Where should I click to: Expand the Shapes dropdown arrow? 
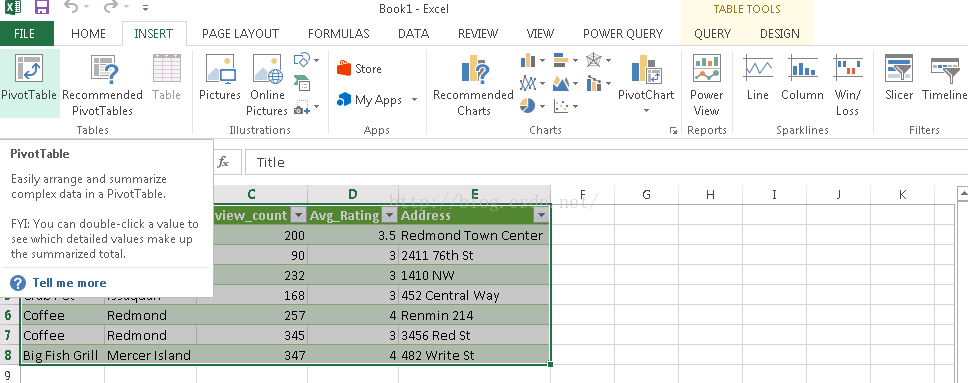(x=317, y=61)
